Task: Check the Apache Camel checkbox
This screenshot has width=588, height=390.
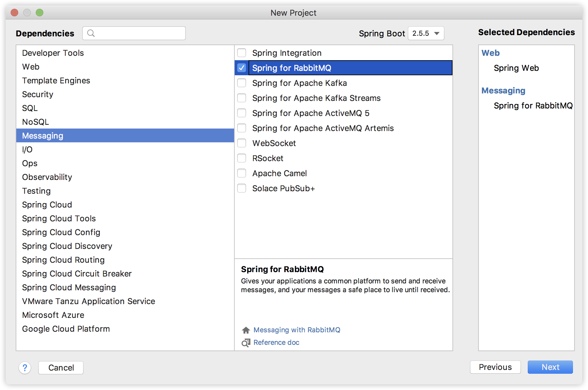Action: pos(242,173)
